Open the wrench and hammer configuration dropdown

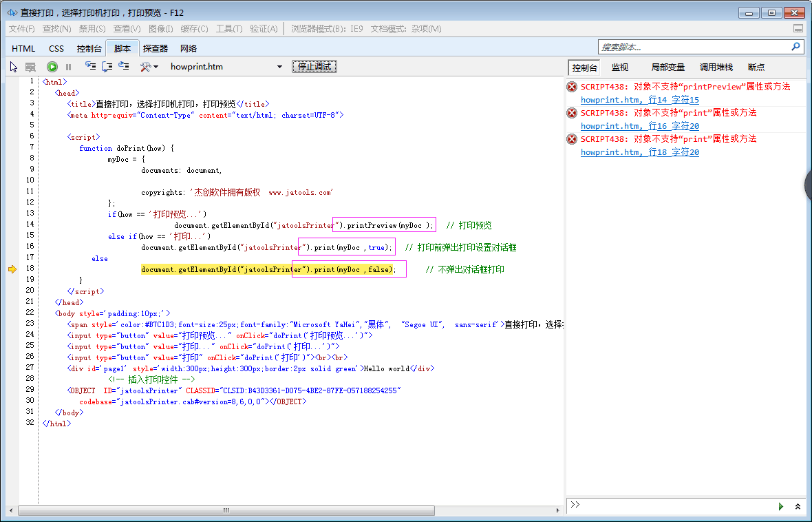coord(149,67)
